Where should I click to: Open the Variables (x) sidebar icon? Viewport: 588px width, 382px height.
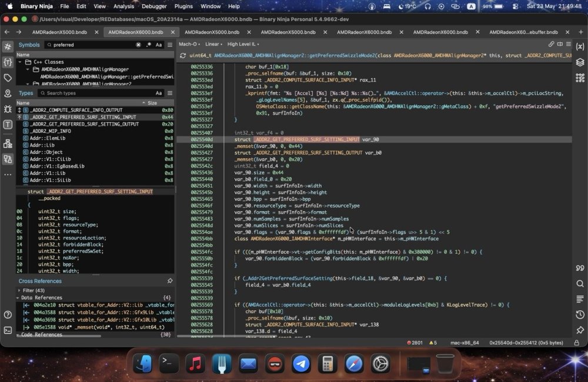click(x=580, y=46)
